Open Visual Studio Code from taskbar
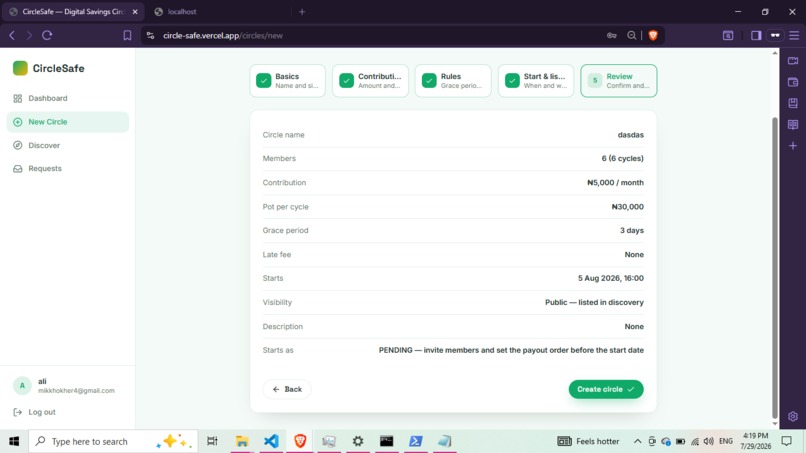 271,441
